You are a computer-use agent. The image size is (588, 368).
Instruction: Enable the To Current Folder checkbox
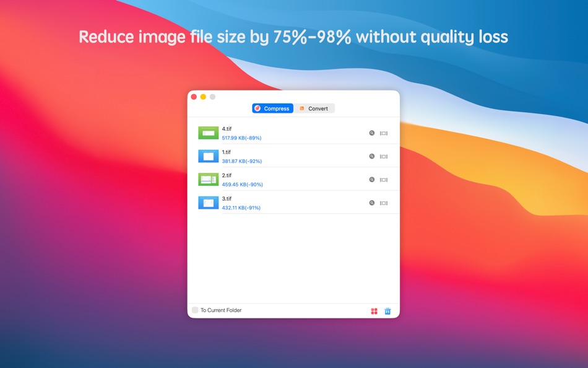point(194,310)
